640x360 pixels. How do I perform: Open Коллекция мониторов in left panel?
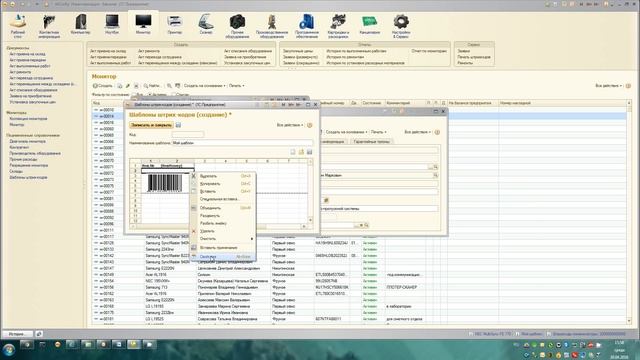tap(28, 119)
